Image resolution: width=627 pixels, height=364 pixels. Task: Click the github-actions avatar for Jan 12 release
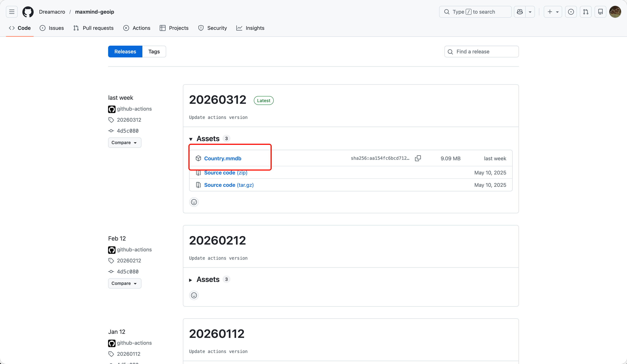112,343
